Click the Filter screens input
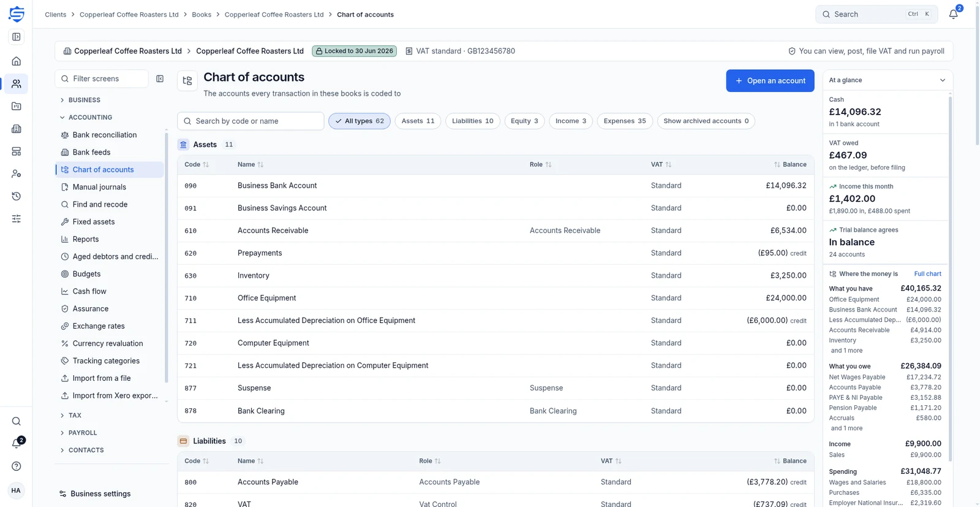The image size is (980, 507). (x=102, y=78)
